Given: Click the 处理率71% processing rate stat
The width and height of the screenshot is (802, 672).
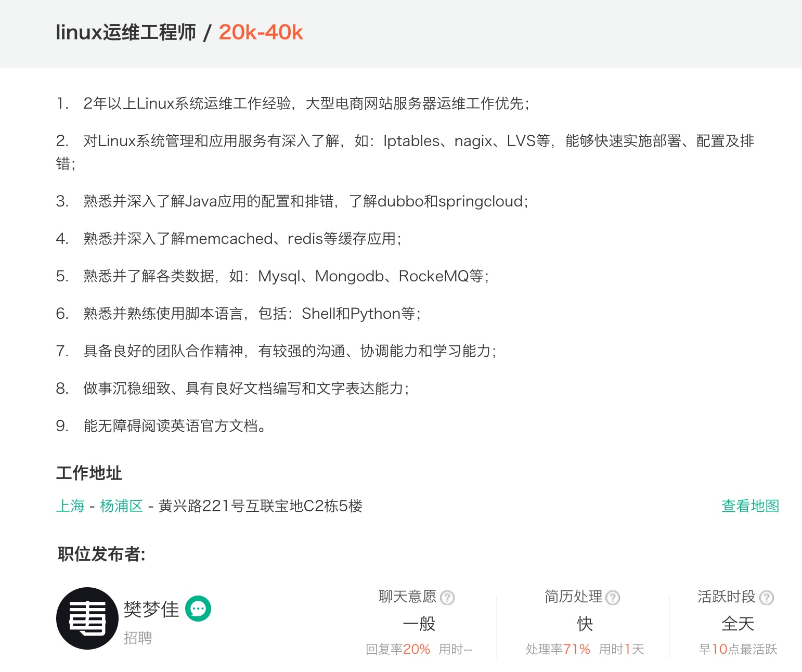Looking at the screenshot, I should pyautogui.click(x=558, y=649).
